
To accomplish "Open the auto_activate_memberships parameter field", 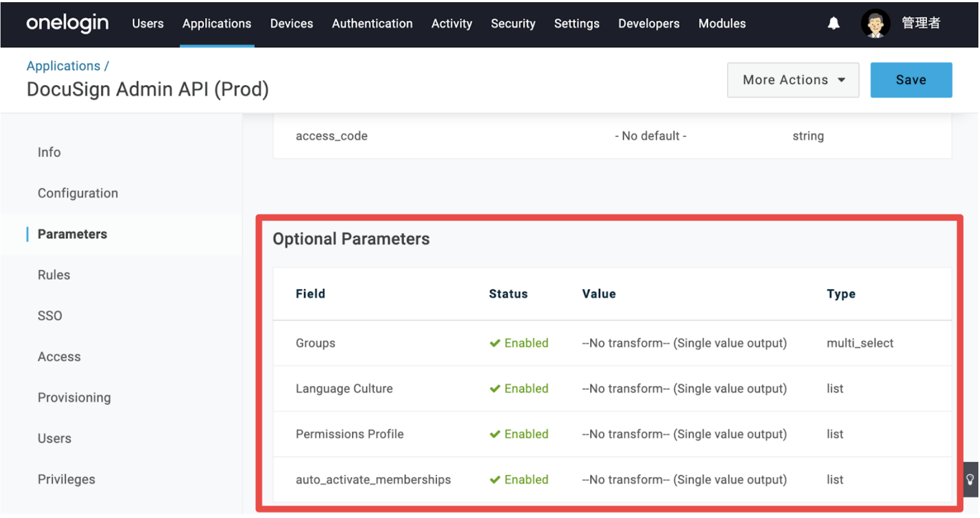I will pyautogui.click(x=373, y=480).
